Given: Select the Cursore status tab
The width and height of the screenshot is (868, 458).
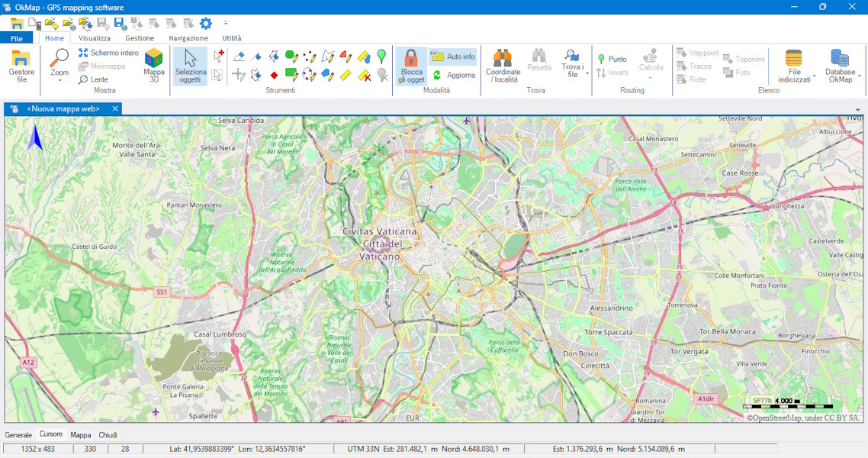Looking at the screenshot, I should 51,434.
